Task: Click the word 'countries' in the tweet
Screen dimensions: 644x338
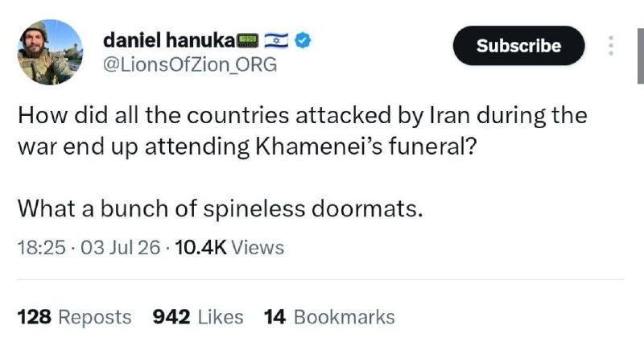Action: click(x=237, y=115)
